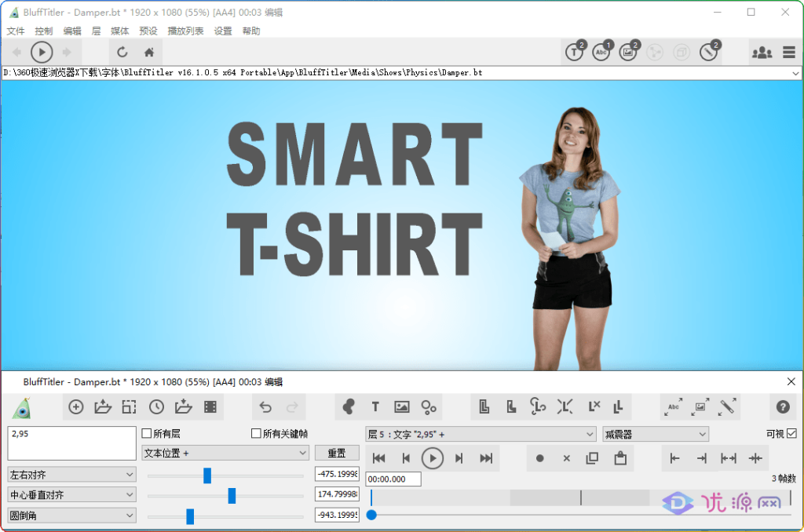
Task: Add a new picture layer icon
Action: (x=401, y=407)
